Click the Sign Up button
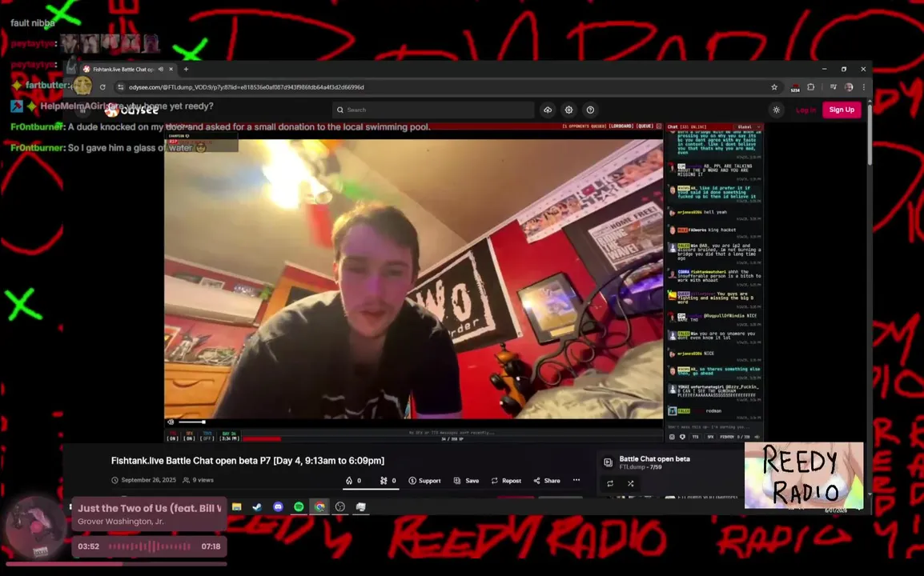The width and height of the screenshot is (924, 576). click(842, 110)
